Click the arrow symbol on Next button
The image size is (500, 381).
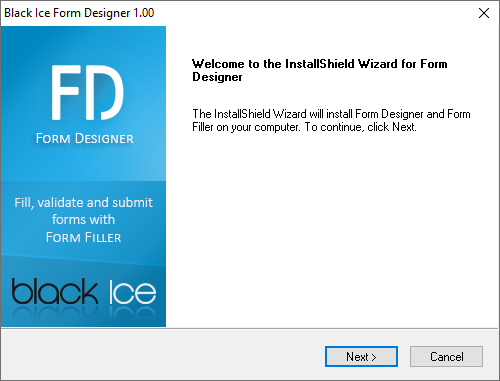[x=374, y=357]
